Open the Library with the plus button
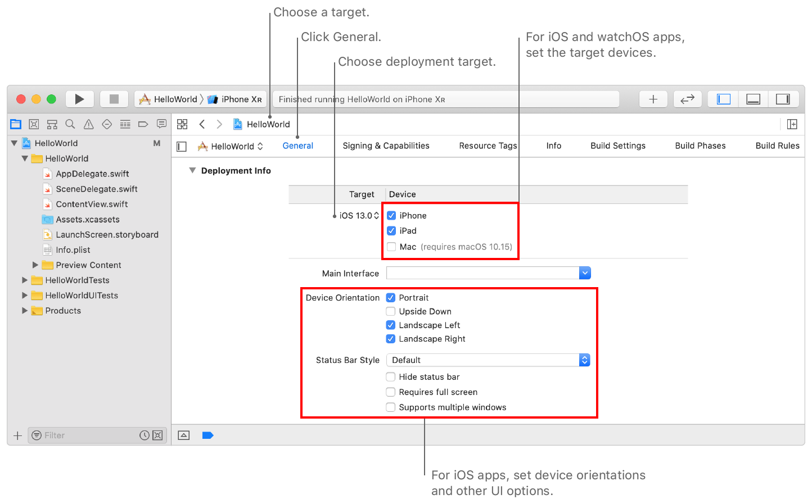 [653, 99]
